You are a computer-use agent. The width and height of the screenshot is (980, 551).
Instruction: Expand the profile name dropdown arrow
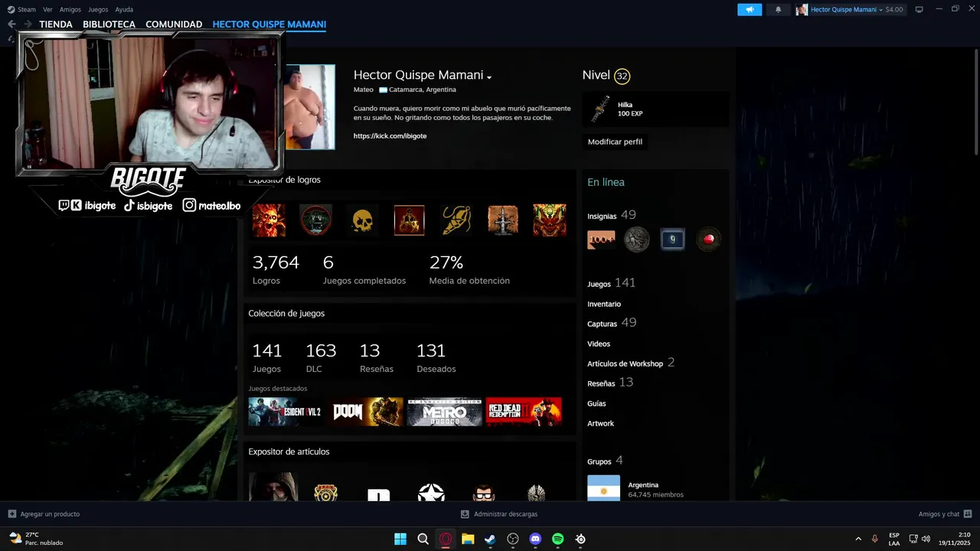(489, 77)
